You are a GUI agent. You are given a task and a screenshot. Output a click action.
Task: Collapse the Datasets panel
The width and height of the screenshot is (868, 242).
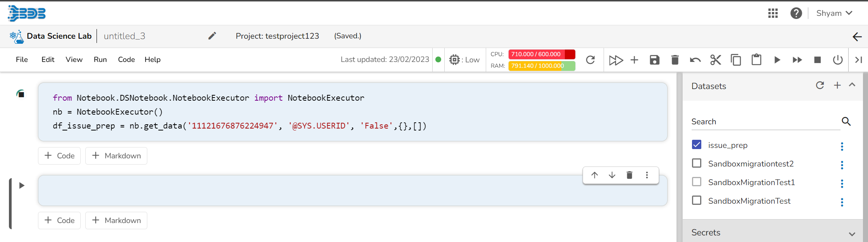click(x=852, y=85)
